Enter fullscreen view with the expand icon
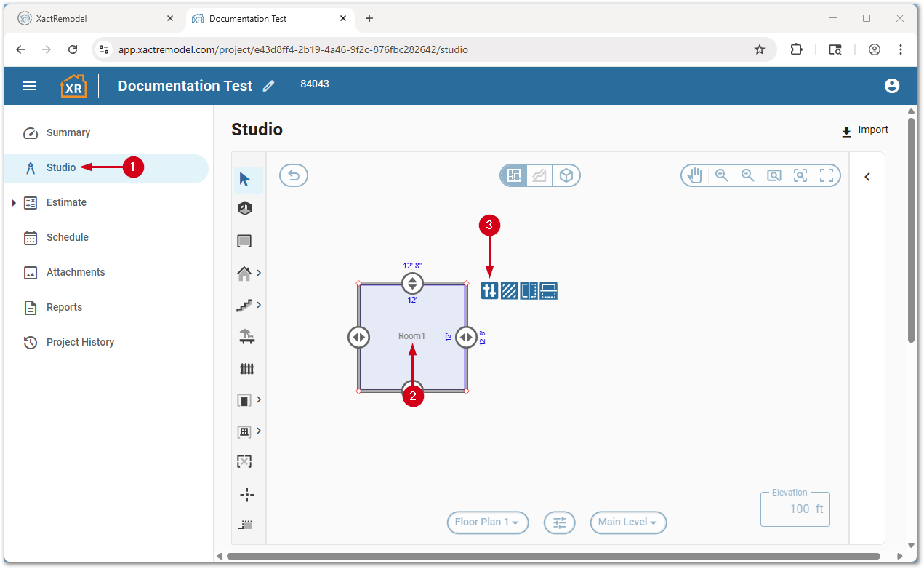Image resolution: width=924 pixels, height=569 pixels. (827, 175)
